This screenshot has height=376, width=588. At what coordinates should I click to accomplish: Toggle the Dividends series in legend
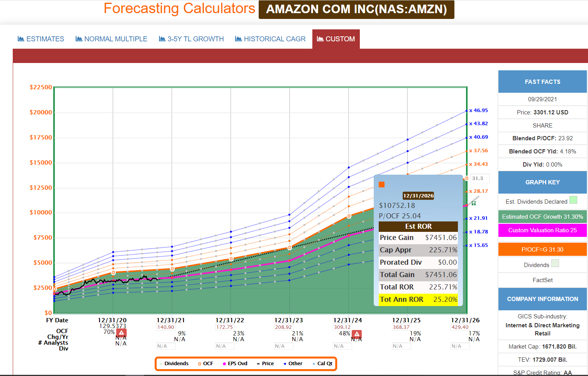tap(174, 364)
